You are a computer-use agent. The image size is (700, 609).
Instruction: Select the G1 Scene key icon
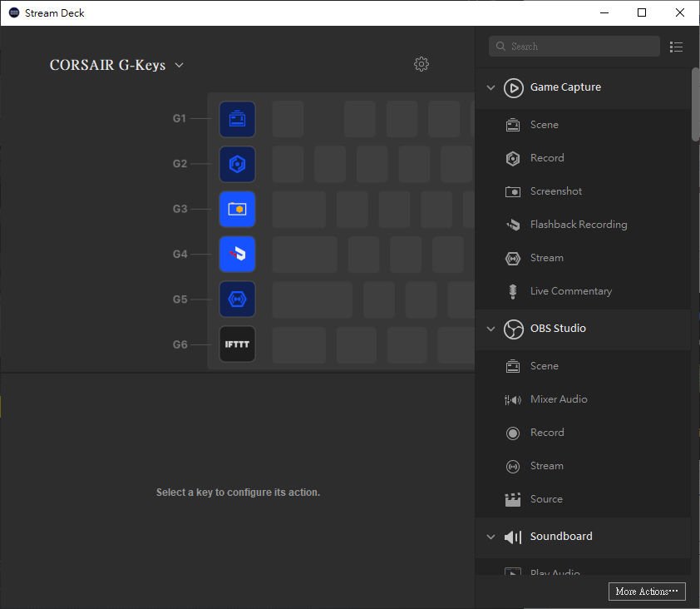237,119
